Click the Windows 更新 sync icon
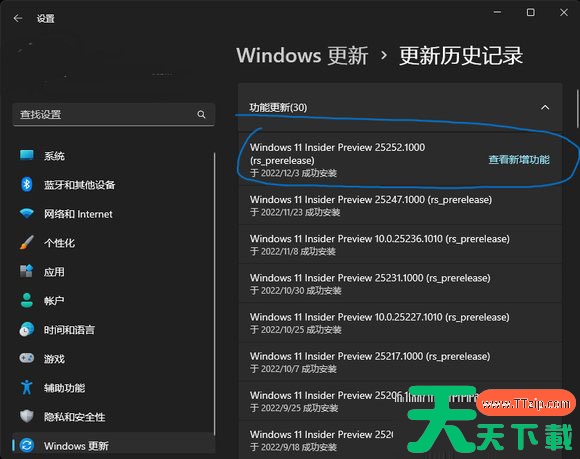The image size is (580, 459). click(x=27, y=445)
